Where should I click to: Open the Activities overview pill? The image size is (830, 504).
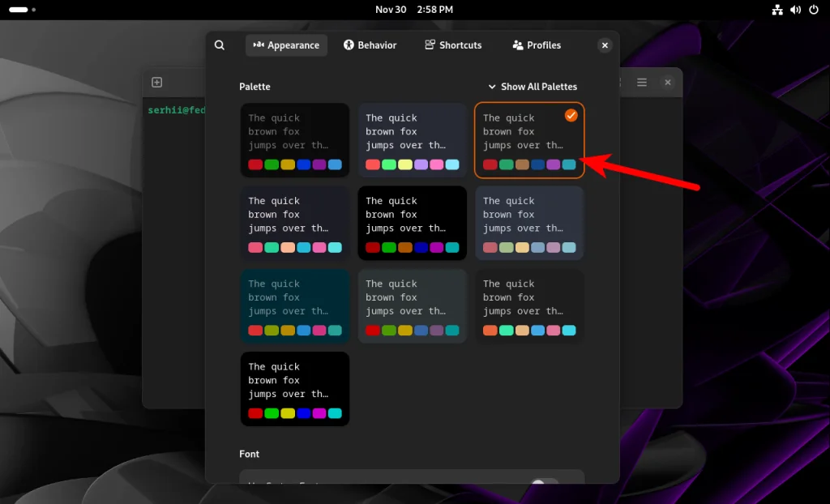22,10
